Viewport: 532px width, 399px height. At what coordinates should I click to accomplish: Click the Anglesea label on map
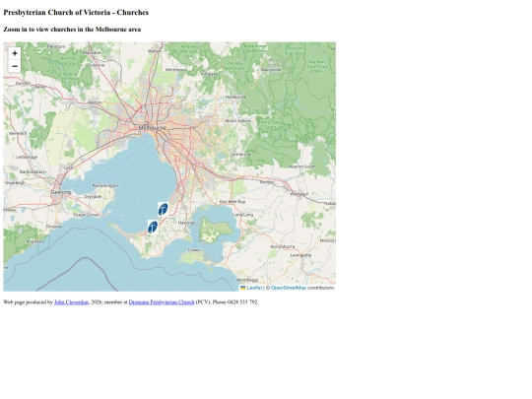pyautogui.click(x=35, y=241)
